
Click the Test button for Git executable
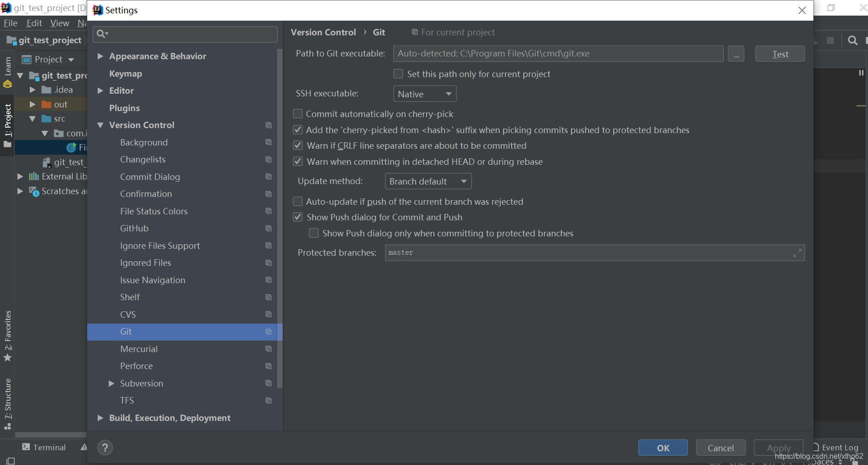(780, 54)
